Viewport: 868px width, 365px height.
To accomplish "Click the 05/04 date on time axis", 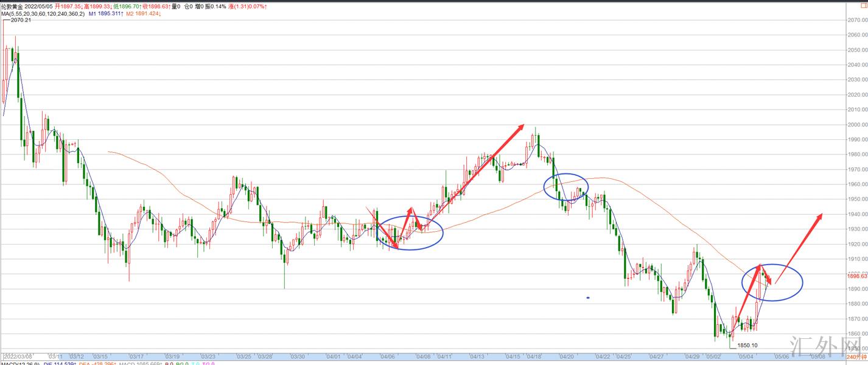I will tap(745, 356).
